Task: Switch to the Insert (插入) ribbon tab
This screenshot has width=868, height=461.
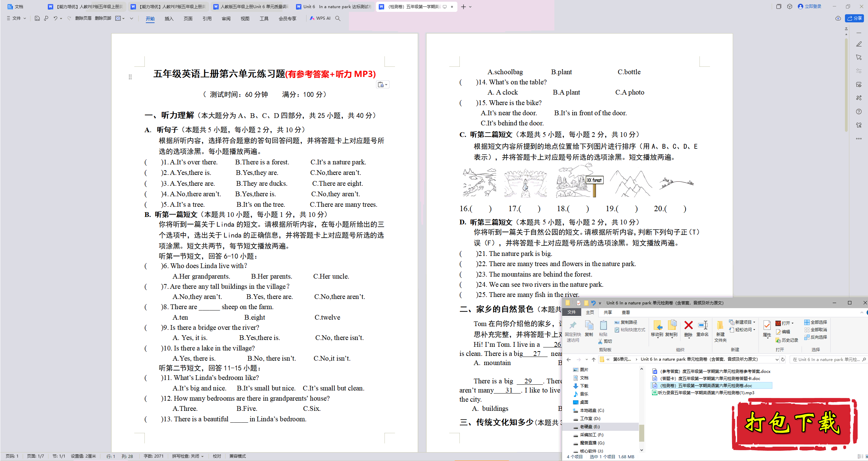Action: coord(169,19)
